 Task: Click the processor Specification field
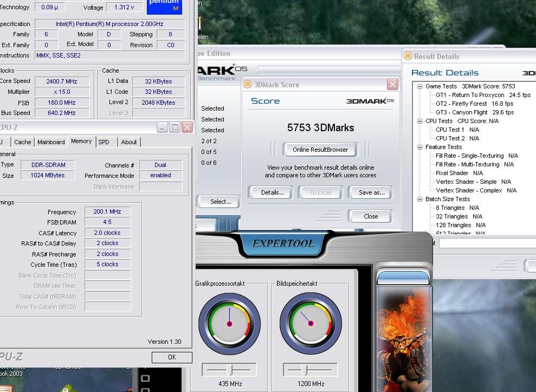(x=109, y=24)
